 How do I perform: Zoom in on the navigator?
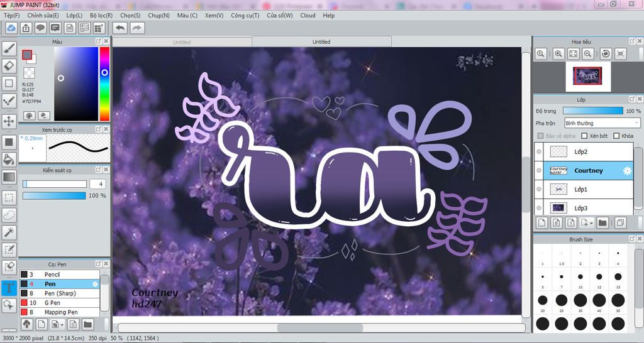(558, 53)
